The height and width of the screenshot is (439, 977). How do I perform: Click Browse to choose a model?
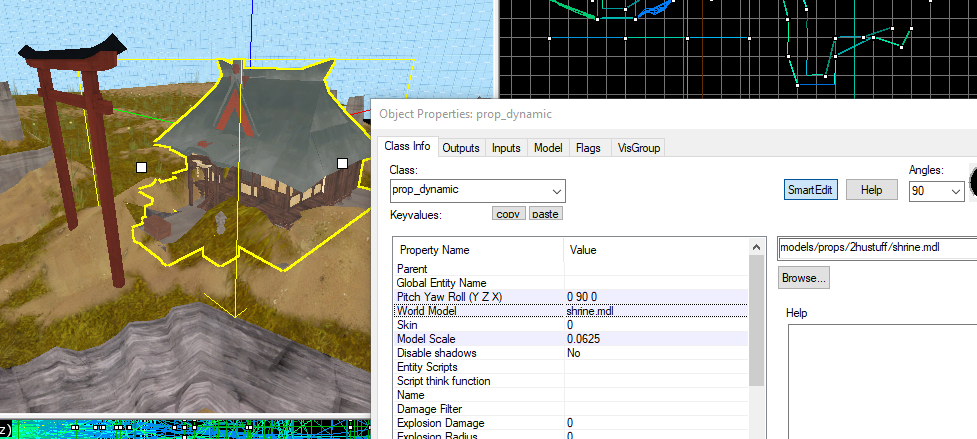click(804, 278)
